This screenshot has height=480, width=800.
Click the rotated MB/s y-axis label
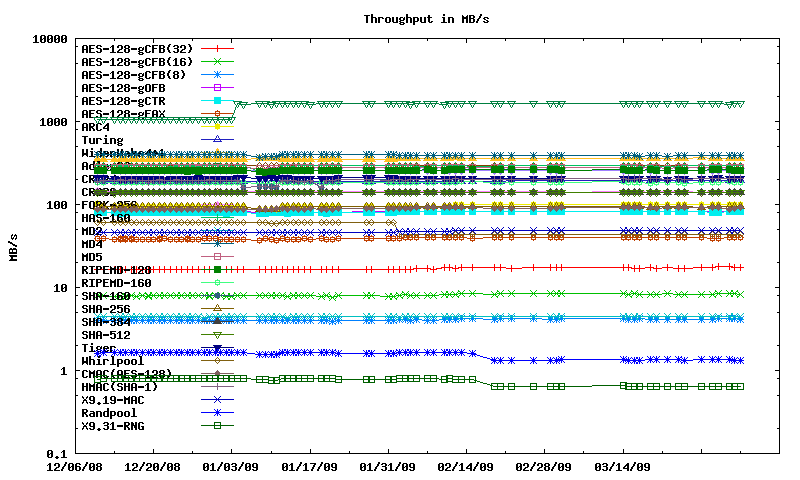coord(13,245)
